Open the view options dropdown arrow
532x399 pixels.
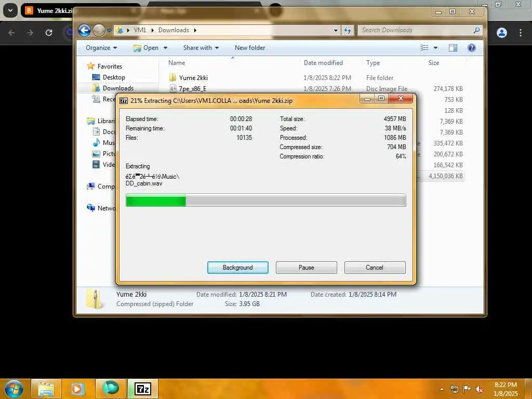[x=436, y=48]
